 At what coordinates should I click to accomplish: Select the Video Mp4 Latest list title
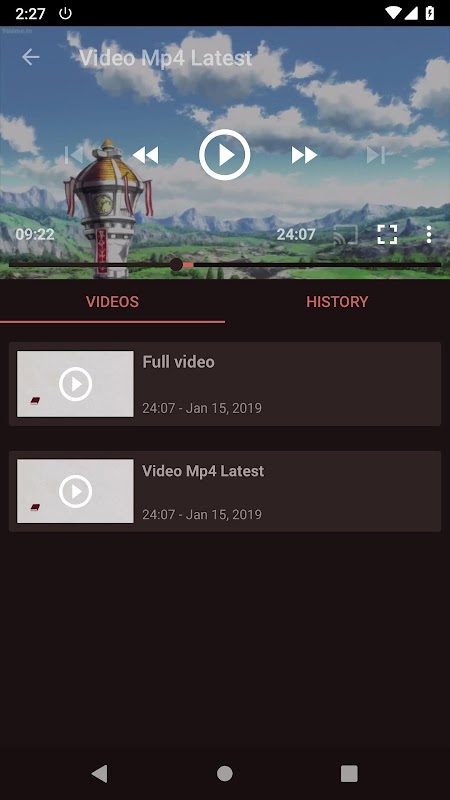pyautogui.click(x=203, y=471)
